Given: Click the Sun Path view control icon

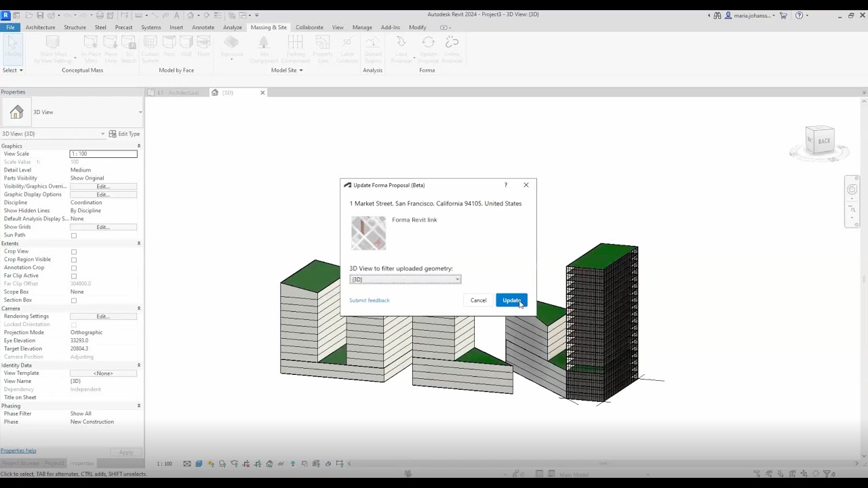Looking at the screenshot, I should [x=211, y=464].
